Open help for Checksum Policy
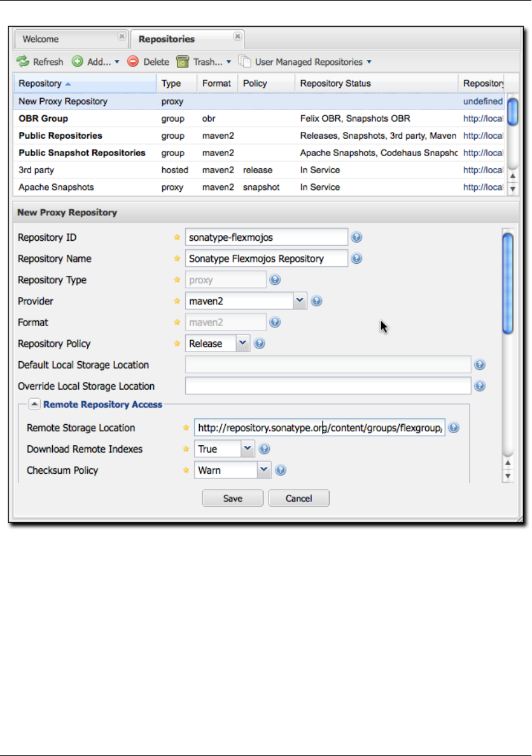 click(x=281, y=470)
